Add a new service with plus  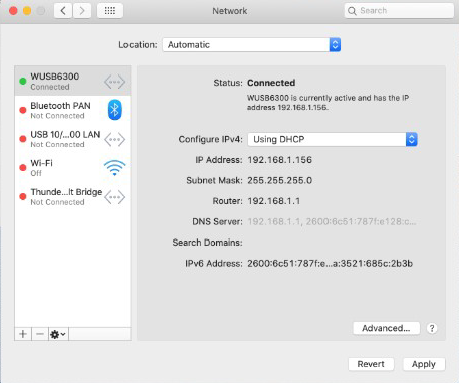click(23, 334)
